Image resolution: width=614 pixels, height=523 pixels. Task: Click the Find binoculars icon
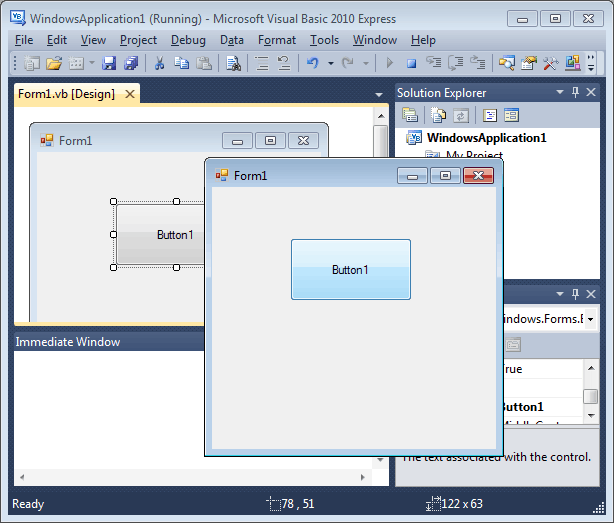pyautogui.click(x=233, y=63)
